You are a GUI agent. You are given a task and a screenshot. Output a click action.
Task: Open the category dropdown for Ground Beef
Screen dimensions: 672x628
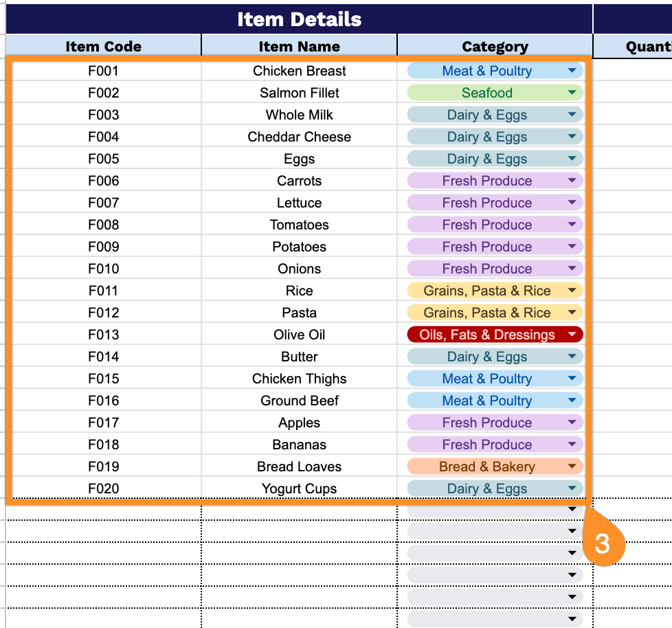[572, 401]
